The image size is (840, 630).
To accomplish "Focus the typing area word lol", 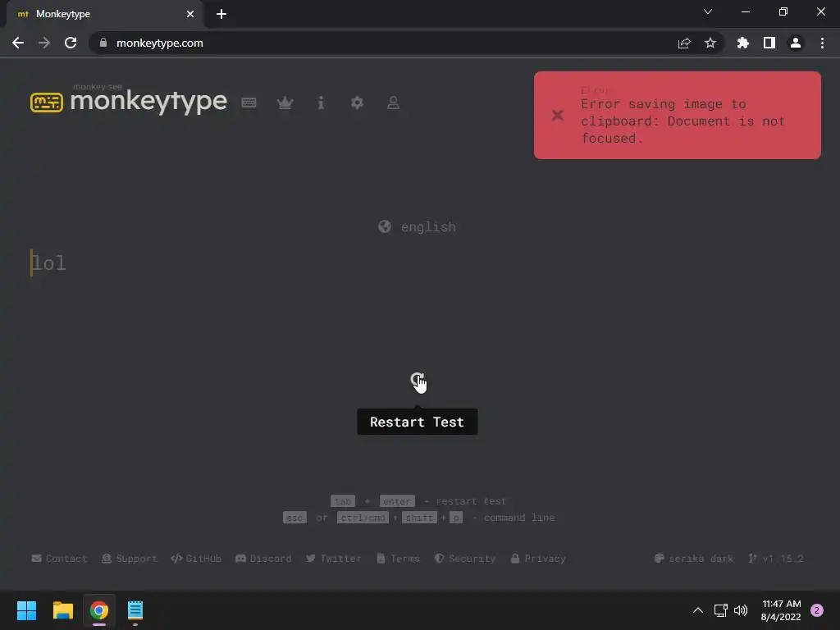I will [x=48, y=263].
